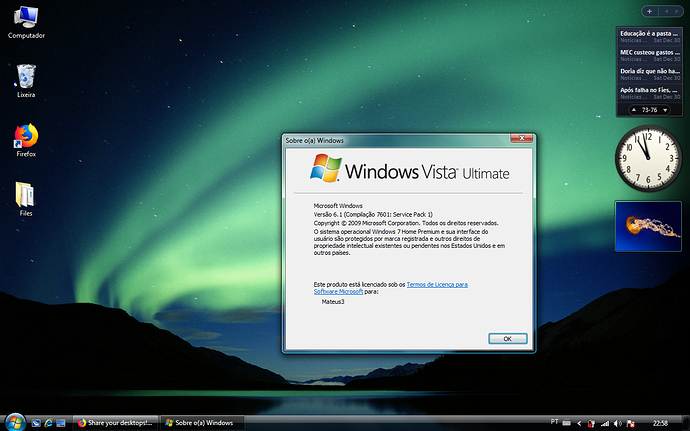Open the Computador desktop icon
Viewport: 690px width, 431px height.
pos(26,23)
